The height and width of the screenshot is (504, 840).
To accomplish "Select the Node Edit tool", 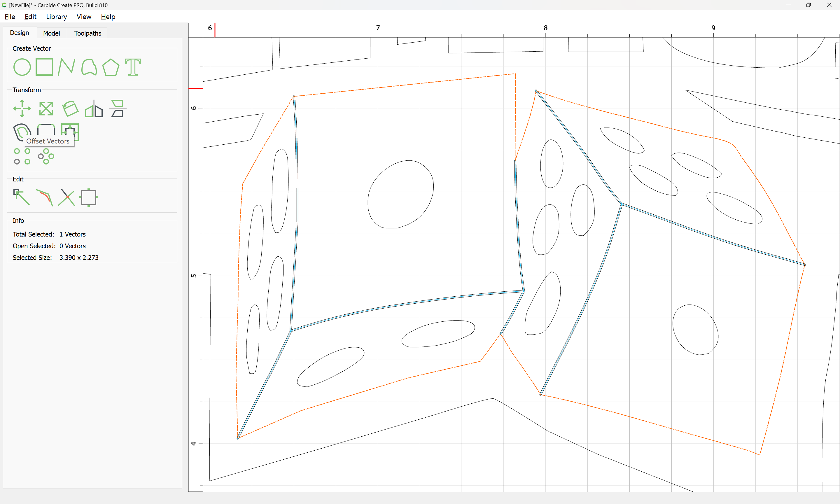I will pos(21,197).
